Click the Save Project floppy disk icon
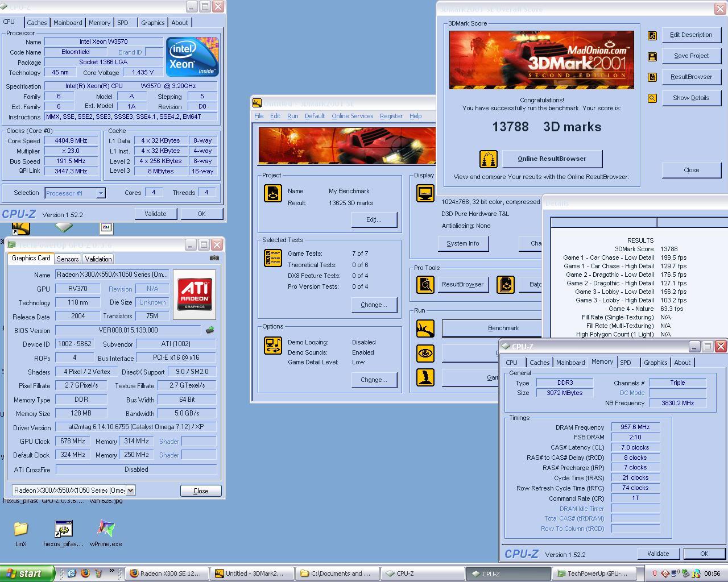This screenshot has height=582, width=728. [x=652, y=56]
